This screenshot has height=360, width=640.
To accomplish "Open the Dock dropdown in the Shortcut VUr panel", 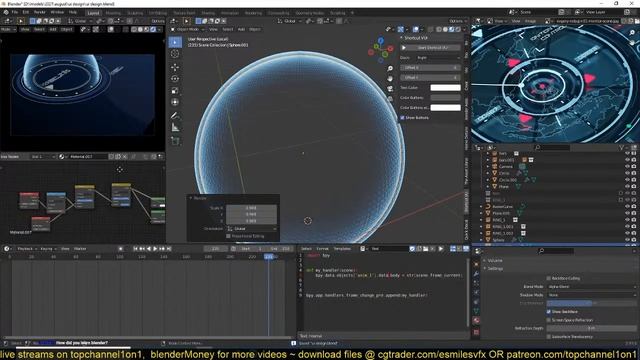I will coord(438,58).
